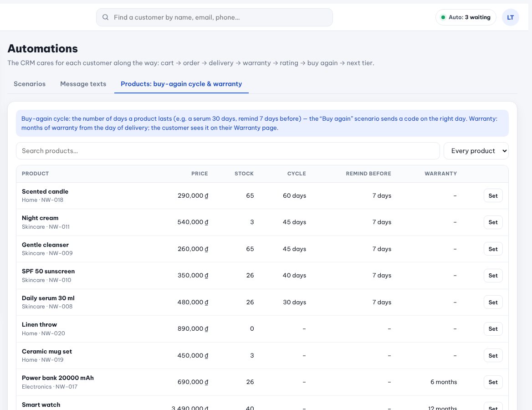The height and width of the screenshot is (410, 532).
Task: Click the 40 days cycle value
Action: [x=295, y=275]
